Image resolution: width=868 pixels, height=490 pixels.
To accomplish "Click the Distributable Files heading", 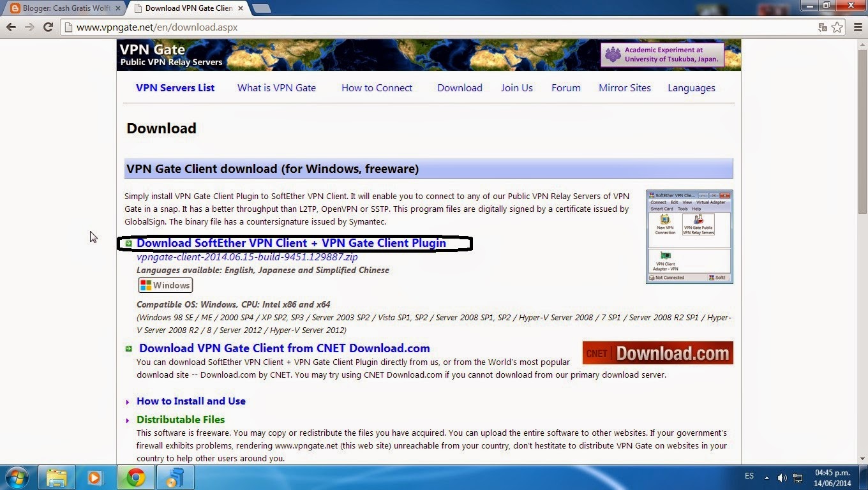I will 181,420.
